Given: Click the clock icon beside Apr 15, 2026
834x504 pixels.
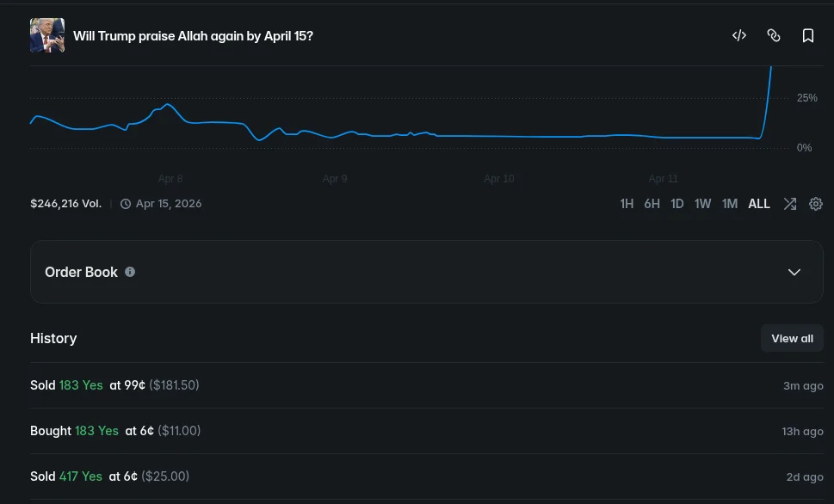Looking at the screenshot, I should [x=126, y=204].
